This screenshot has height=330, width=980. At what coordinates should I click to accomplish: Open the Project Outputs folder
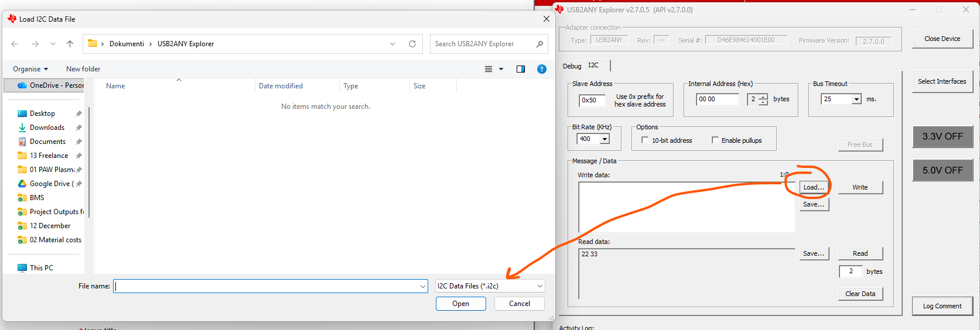click(x=56, y=212)
